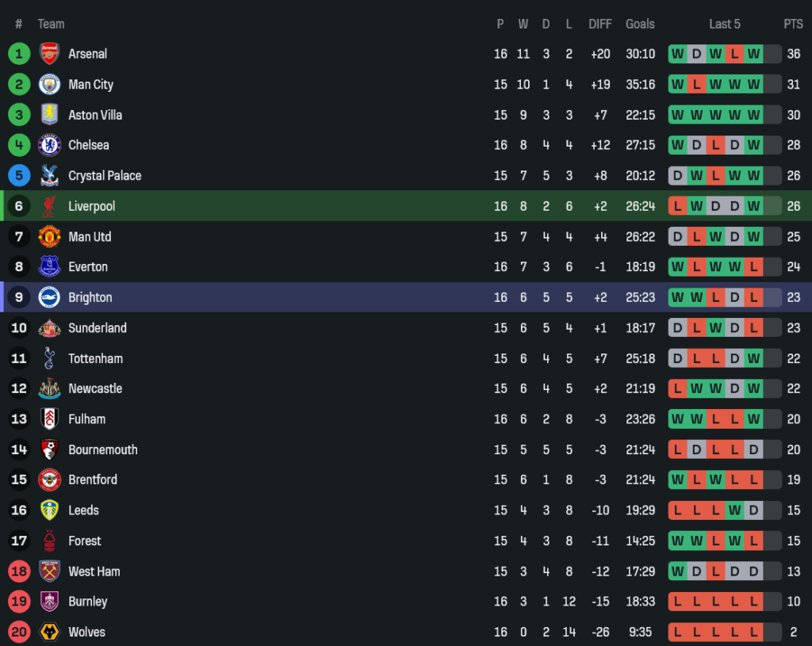812x646 pixels.
Task: Click Arsenal's red L form badge
Action: point(734,54)
